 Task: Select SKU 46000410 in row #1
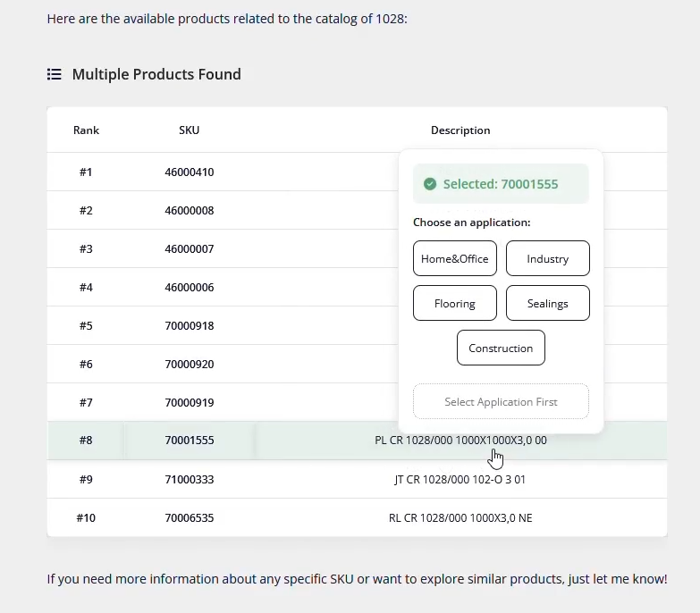click(190, 172)
